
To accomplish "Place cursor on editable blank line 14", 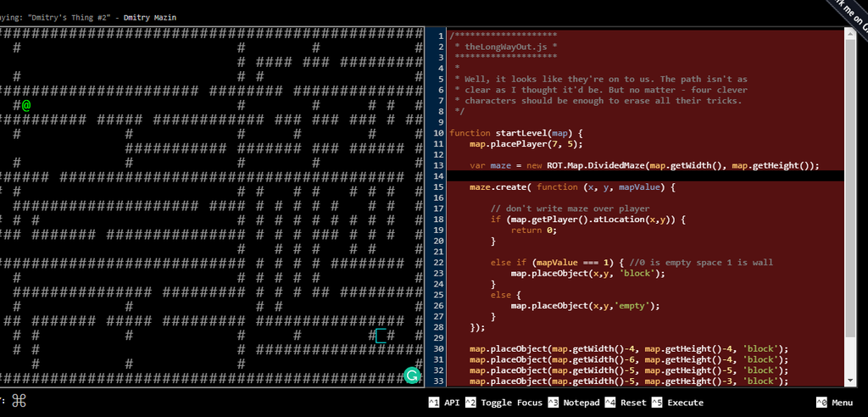I will tap(645, 176).
